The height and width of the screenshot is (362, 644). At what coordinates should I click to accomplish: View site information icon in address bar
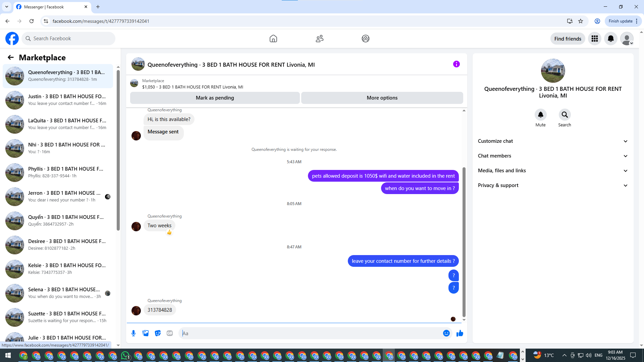click(46, 21)
